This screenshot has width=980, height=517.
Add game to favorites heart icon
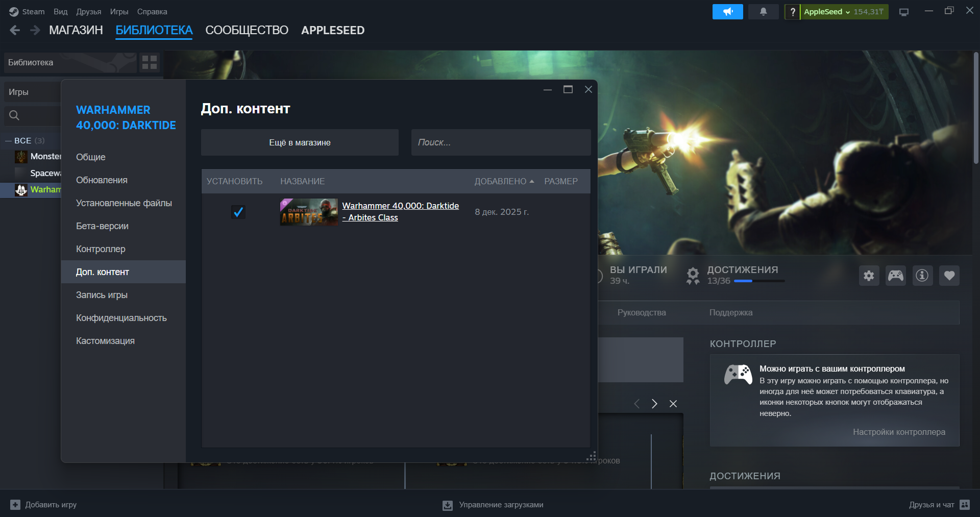tap(949, 276)
